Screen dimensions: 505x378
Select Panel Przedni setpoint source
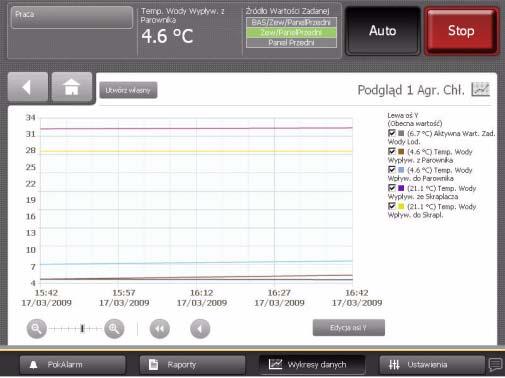click(x=291, y=43)
